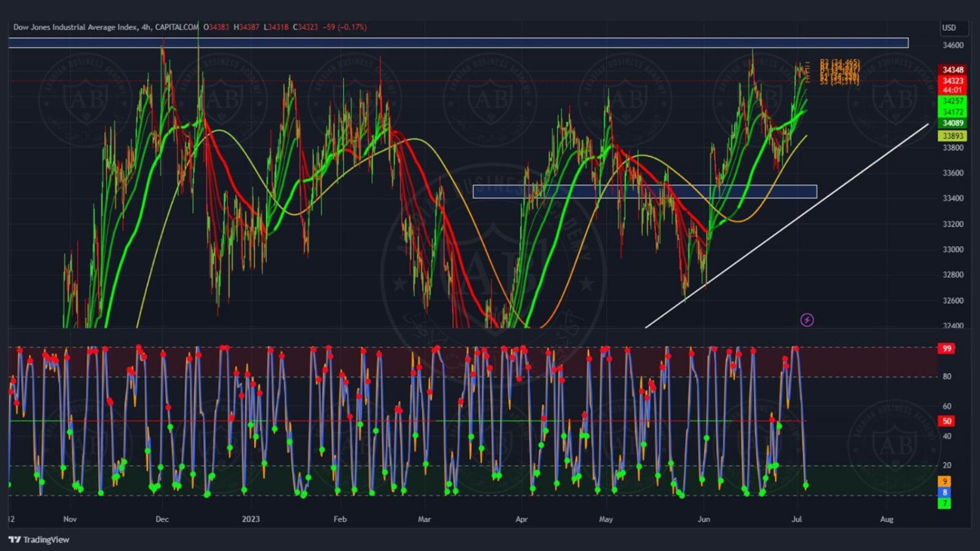Viewport: 980px width, 551px height.
Task: Click the red 99 oscillator value label
Action: point(946,349)
